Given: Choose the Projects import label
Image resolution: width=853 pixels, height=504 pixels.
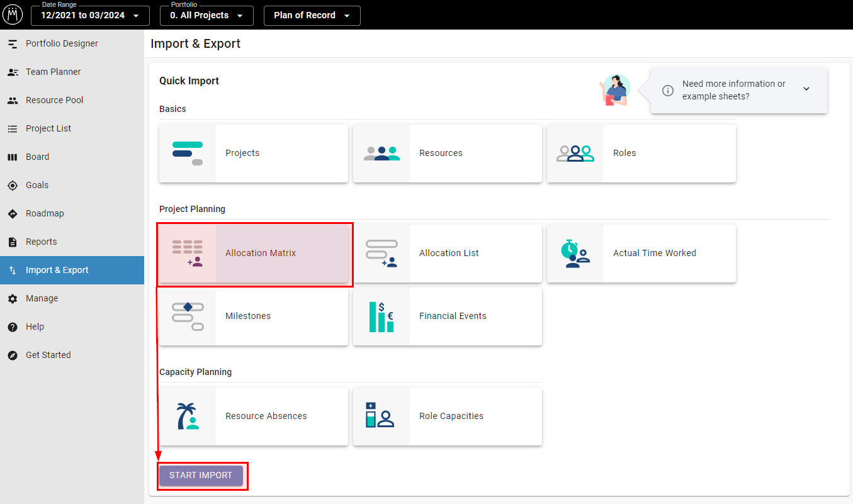Looking at the screenshot, I should point(242,154).
